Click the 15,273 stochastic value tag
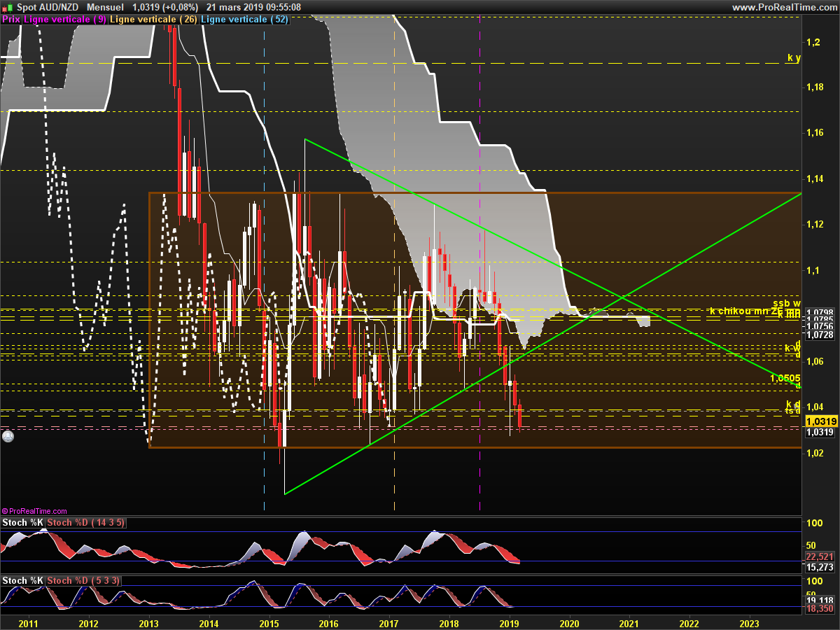 pyautogui.click(x=820, y=567)
